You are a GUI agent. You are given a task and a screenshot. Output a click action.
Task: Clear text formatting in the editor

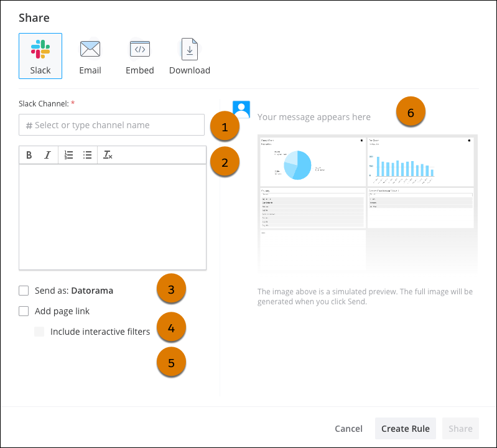tap(108, 155)
